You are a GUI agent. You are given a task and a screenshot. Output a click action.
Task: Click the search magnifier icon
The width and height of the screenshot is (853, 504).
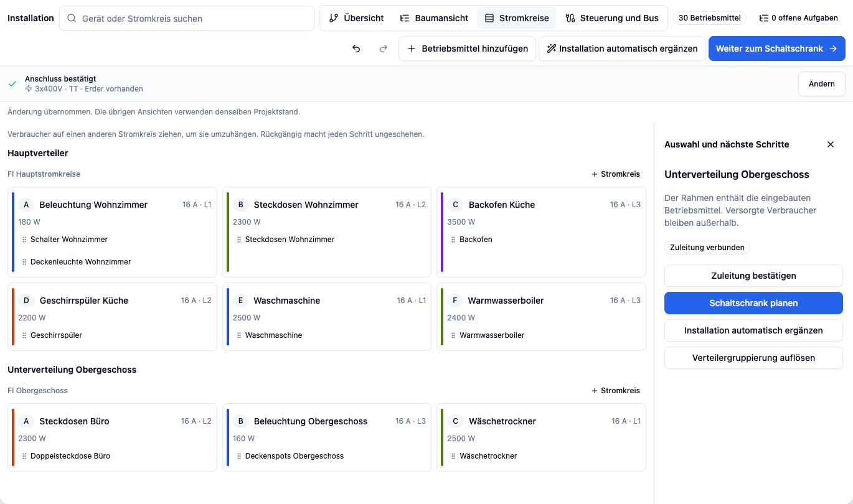click(x=72, y=19)
